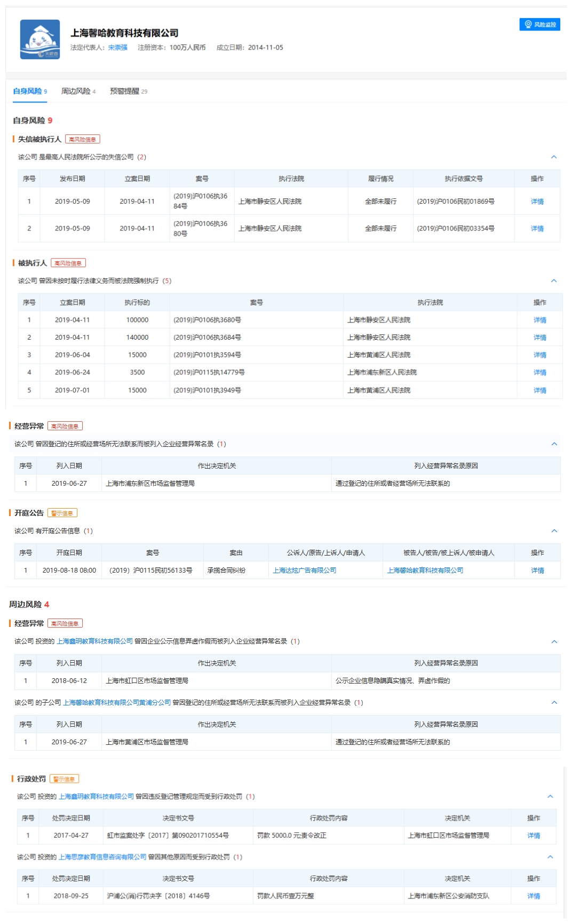572x924 pixels.
Task: Collapse the 自身风险 经营异常 record list
Action: click(554, 444)
